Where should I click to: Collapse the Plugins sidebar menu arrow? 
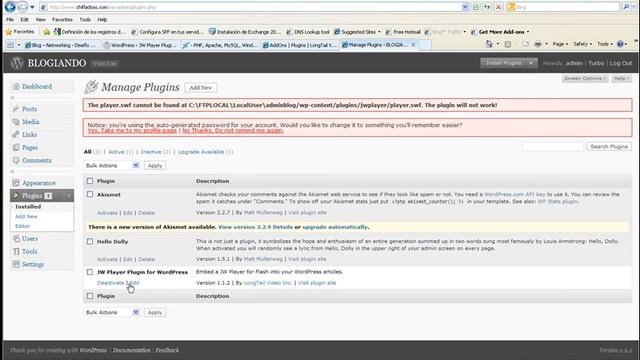tap(68, 196)
